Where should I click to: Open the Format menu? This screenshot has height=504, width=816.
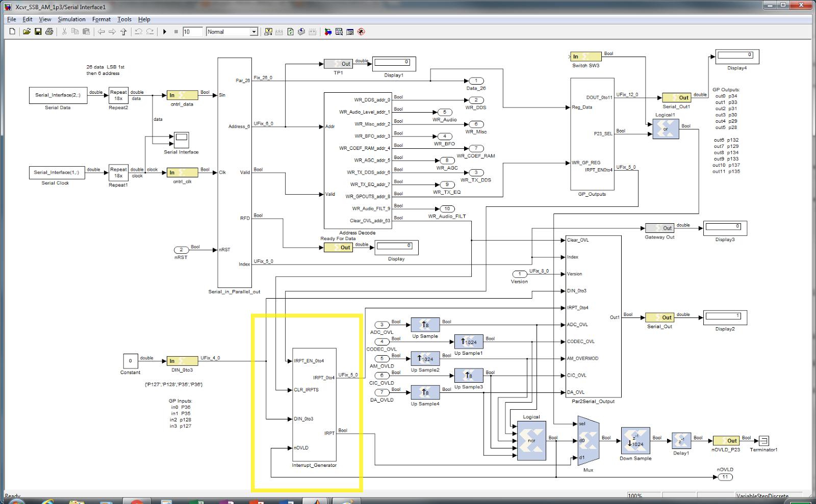pyautogui.click(x=101, y=19)
